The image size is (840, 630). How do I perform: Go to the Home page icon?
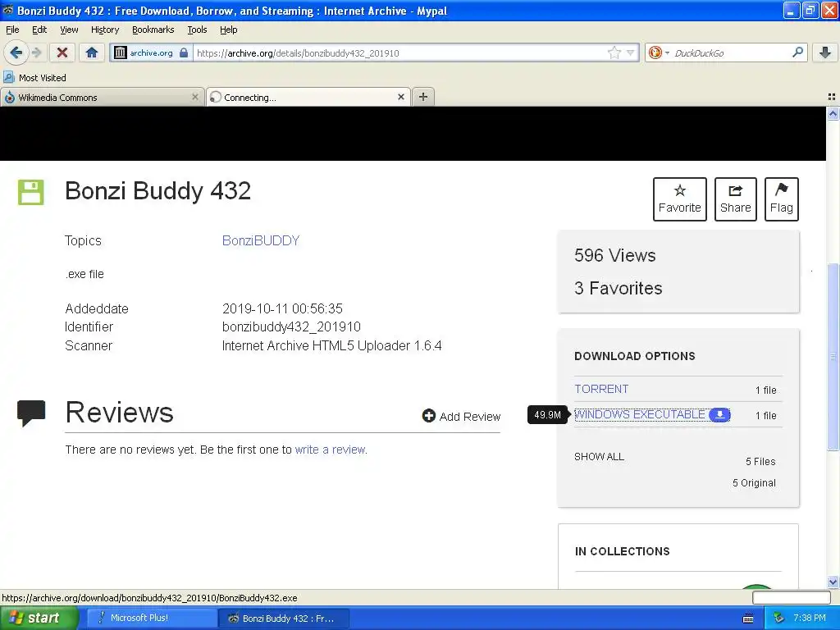pyautogui.click(x=92, y=52)
